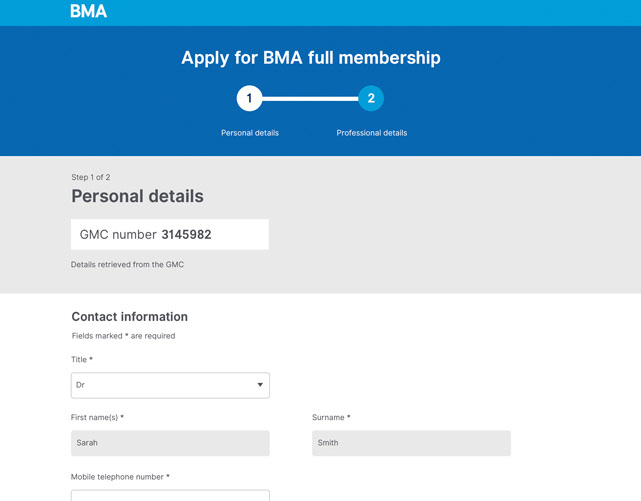Click the Surname field label

point(331,417)
